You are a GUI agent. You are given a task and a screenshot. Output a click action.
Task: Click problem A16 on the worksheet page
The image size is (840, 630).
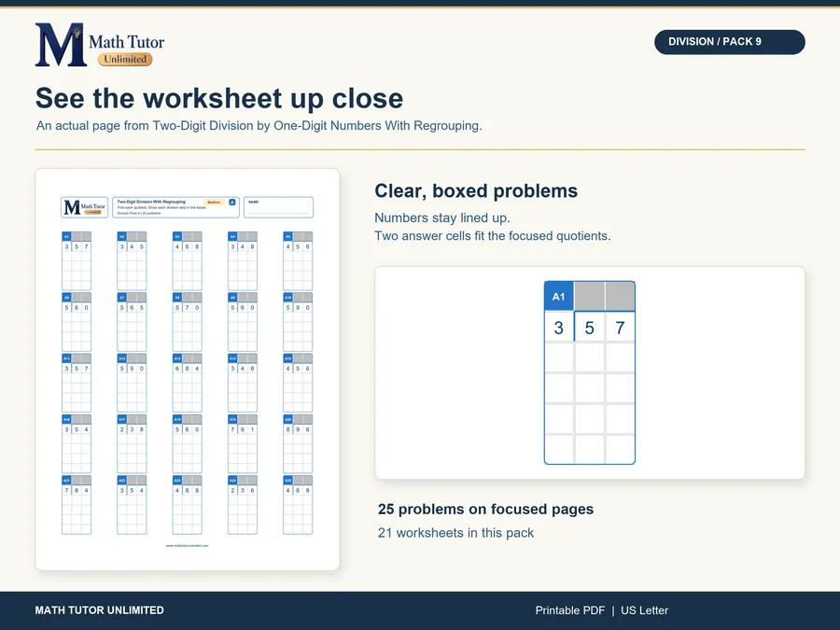[x=77, y=444]
